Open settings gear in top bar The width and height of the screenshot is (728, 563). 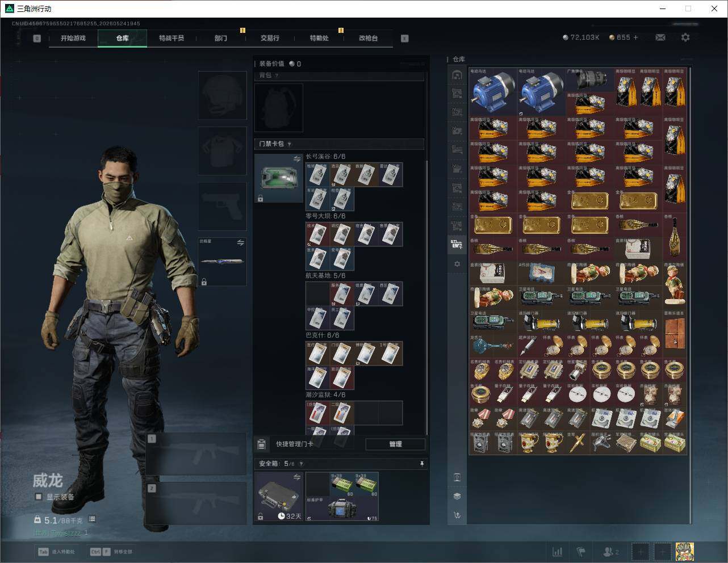coord(685,37)
